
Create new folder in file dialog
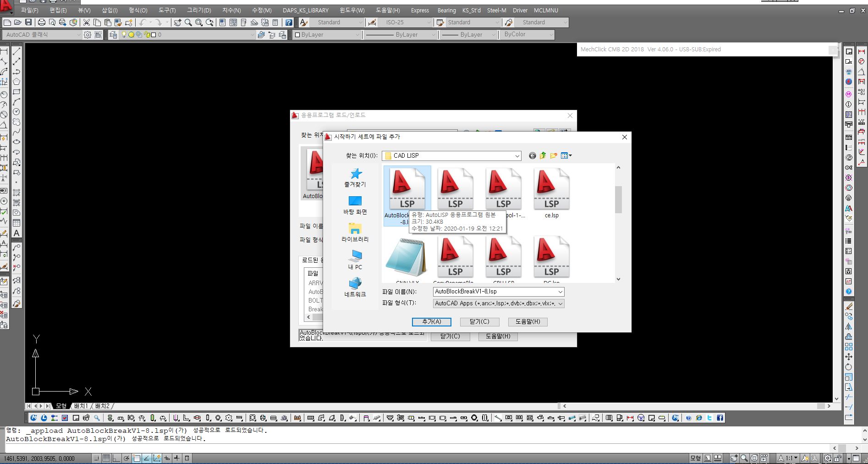coord(554,156)
